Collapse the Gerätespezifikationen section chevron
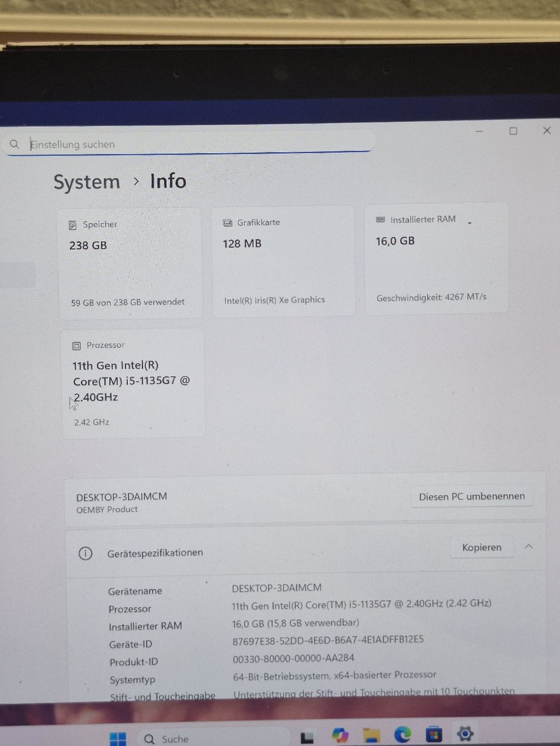The height and width of the screenshot is (746, 560). (x=528, y=546)
